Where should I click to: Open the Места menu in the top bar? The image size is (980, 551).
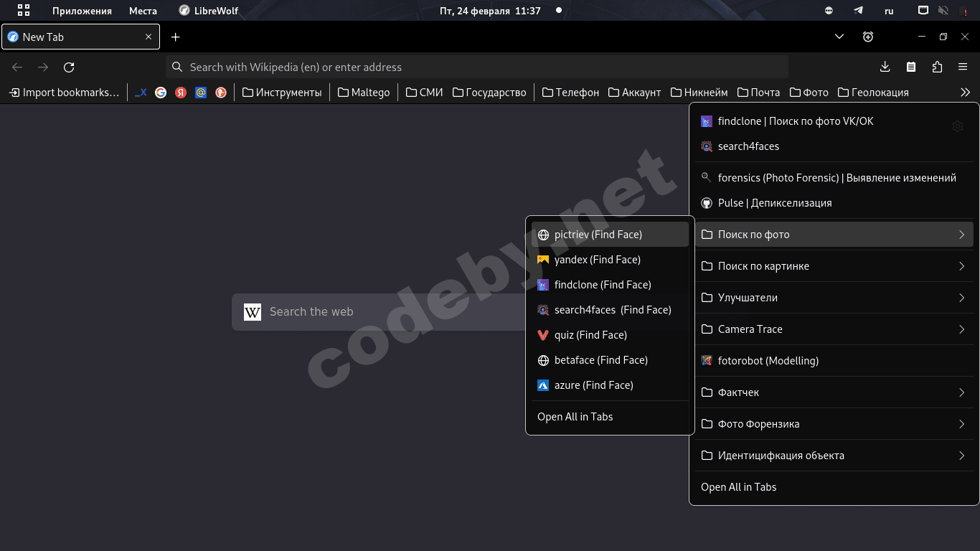coord(143,11)
